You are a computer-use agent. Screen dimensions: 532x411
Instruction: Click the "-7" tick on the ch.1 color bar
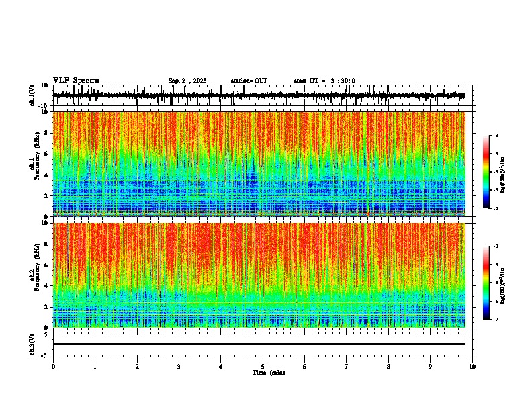point(495,208)
